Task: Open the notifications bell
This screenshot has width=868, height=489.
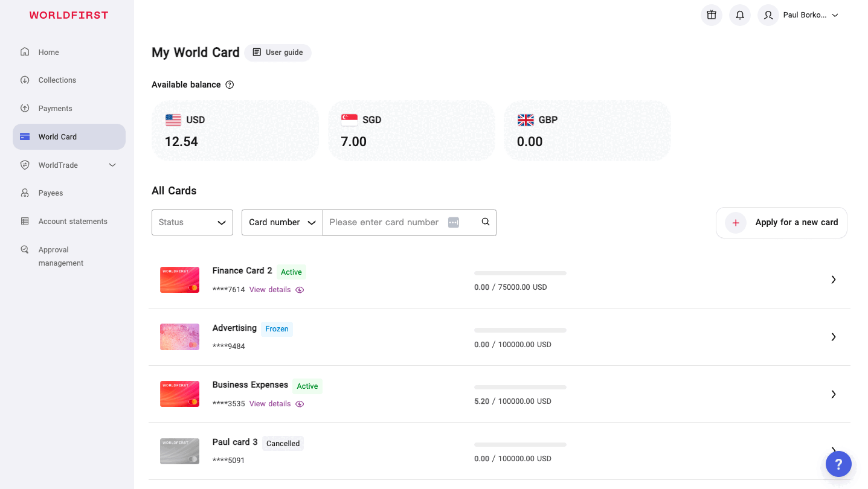Action: tap(740, 15)
